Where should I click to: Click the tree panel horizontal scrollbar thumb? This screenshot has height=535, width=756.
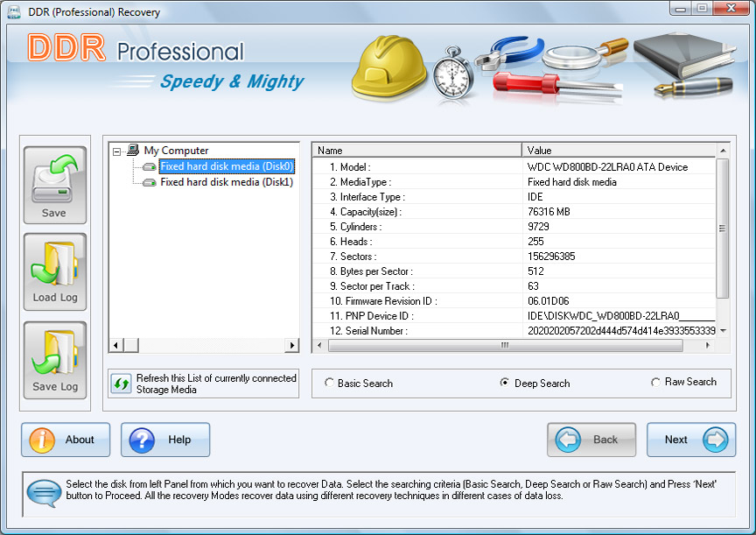(x=131, y=345)
